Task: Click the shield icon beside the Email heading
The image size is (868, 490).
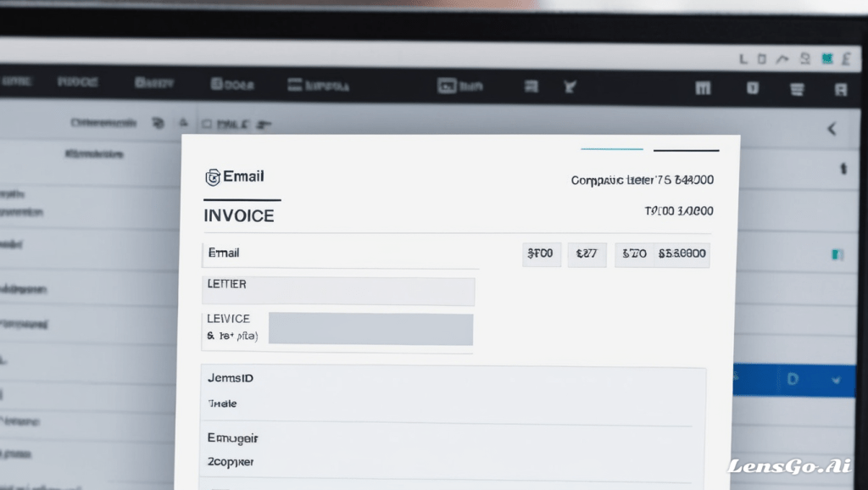Action: (x=213, y=177)
